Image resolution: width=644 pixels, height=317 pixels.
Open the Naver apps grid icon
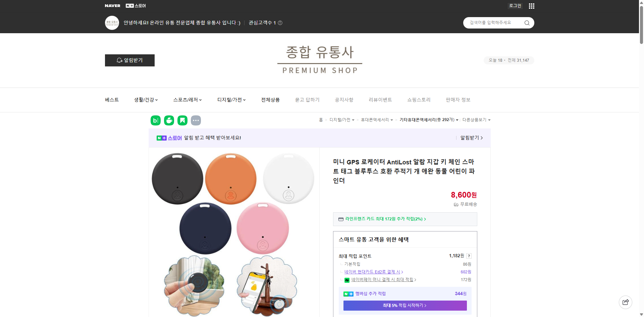[531, 6]
